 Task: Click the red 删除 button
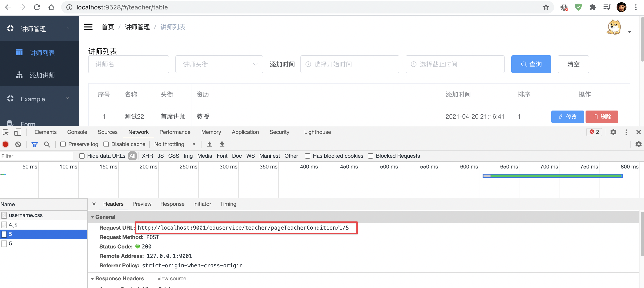[602, 117]
